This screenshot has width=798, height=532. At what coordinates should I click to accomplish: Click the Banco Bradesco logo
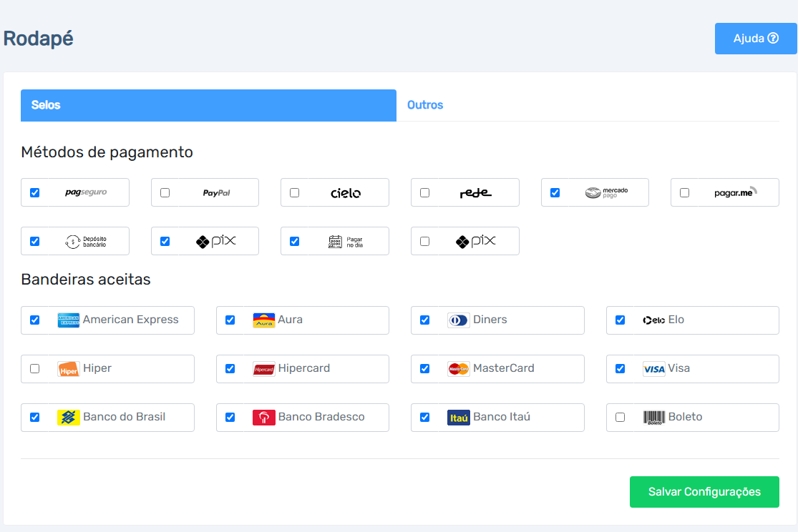263,418
